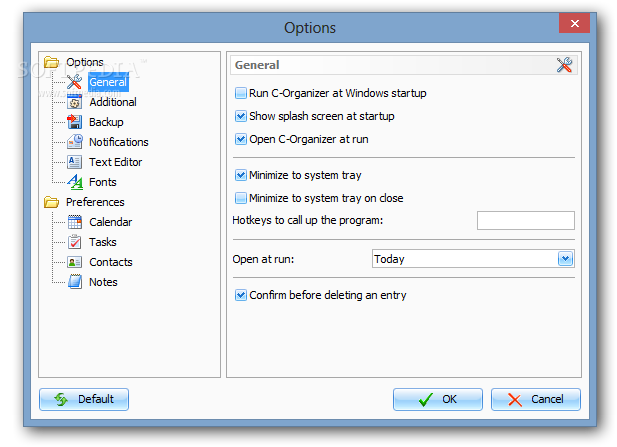Cancel the Options dialog
Viewport: 617px width, 447px height.
point(536,399)
